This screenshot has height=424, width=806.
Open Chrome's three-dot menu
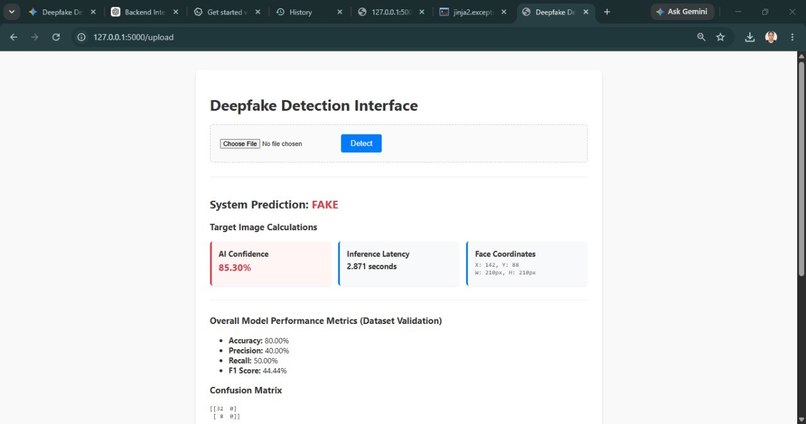792,37
